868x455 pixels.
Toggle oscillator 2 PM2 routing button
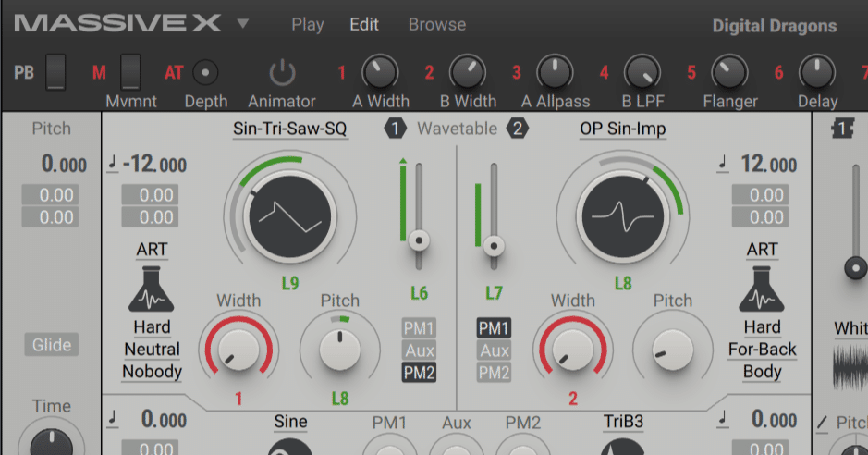click(x=494, y=373)
